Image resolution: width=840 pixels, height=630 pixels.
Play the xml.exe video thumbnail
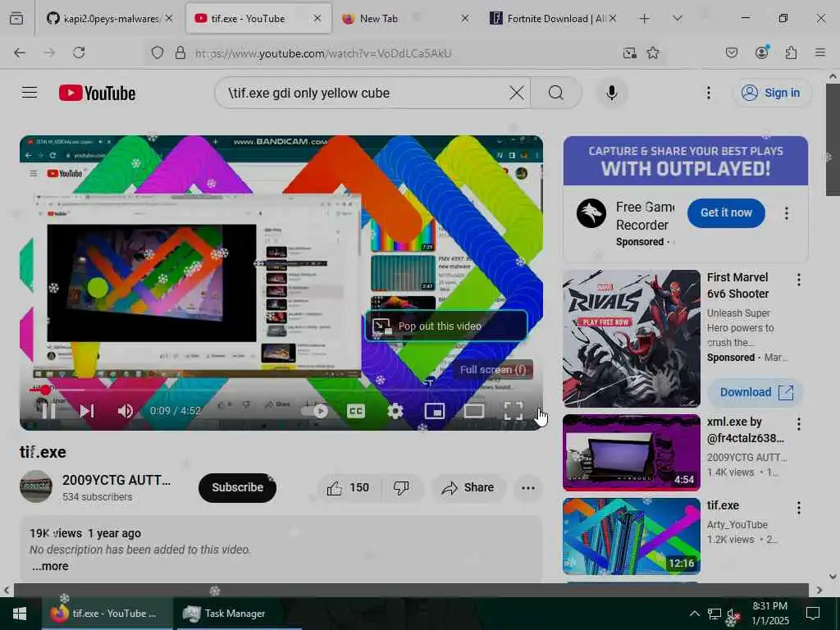coord(631,453)
